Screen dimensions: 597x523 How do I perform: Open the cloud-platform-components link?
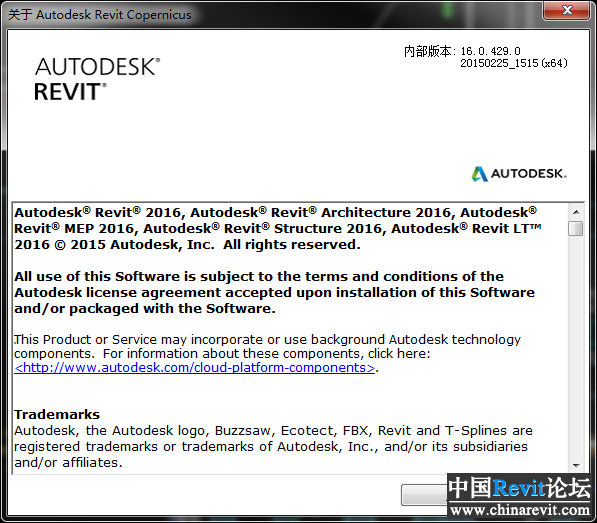click(x=195, y=368)
